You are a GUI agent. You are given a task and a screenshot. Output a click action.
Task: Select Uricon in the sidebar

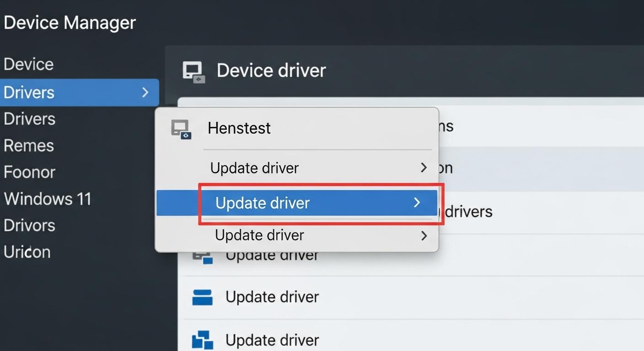[27, 252]
